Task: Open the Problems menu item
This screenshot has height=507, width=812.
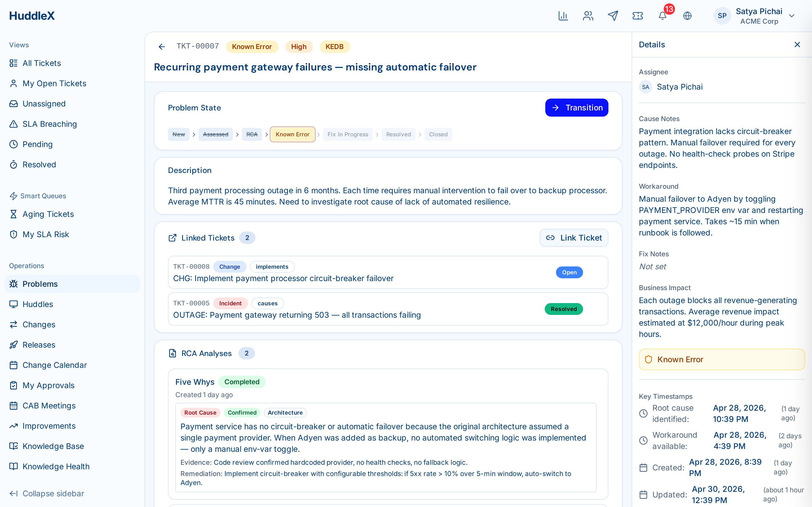Action: point(72,284)
